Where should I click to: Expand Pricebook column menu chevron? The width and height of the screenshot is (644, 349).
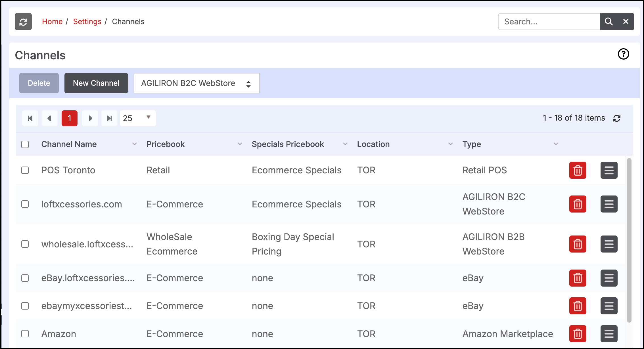(240, 144)
